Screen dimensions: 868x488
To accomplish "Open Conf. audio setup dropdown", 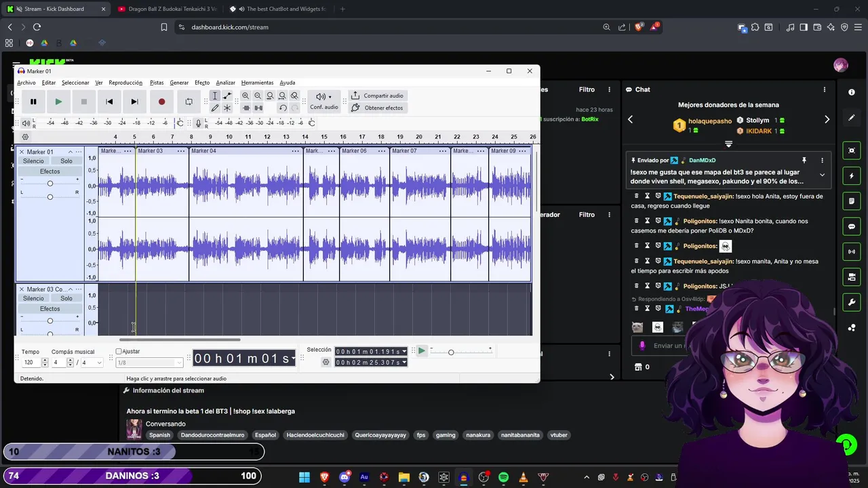I will click(x=324, y=101).
